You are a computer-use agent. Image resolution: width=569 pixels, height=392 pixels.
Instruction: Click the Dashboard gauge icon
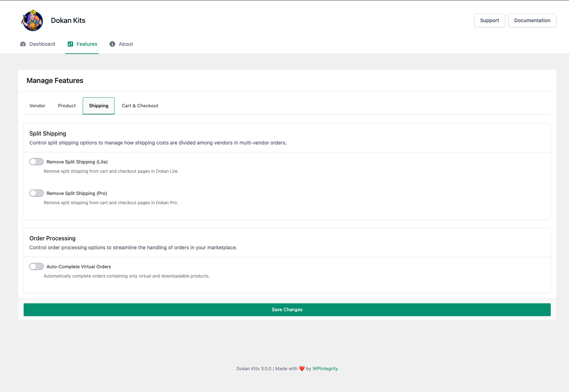coord(23,44)
